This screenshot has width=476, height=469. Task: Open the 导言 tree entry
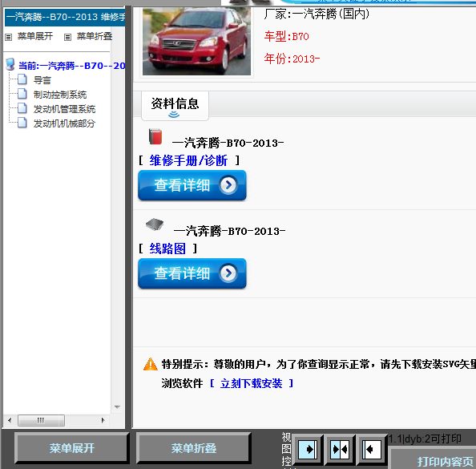pyautogui.click(x=42, y=80)
